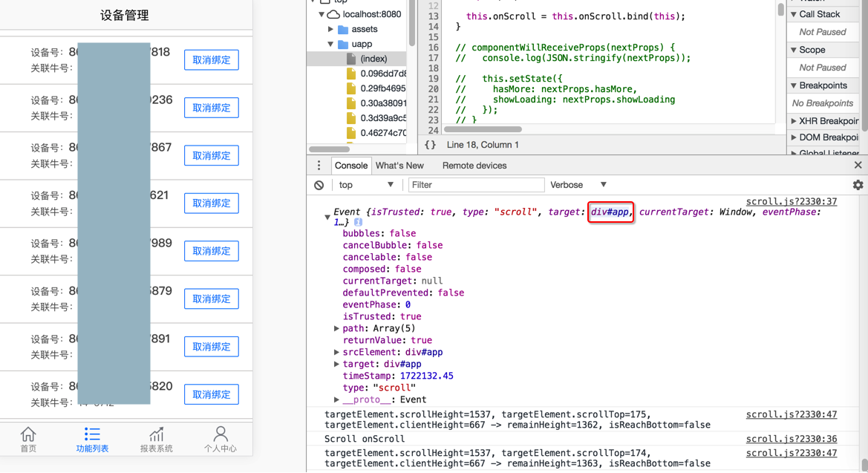The height and width of the screenshot is (473, 868).
Task: Clear the console with the ban icon
Action: tap(319, 185)
